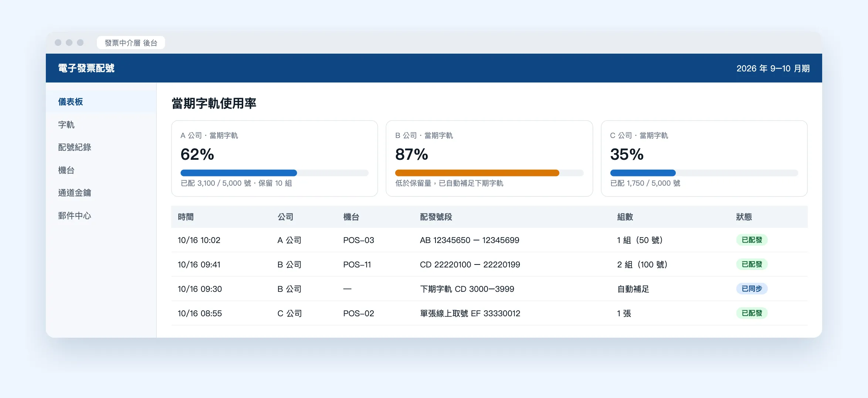Open the 儀表板 sidebar item
The width and height of the screenshot is (868, 398).
[x=101, y=102]
